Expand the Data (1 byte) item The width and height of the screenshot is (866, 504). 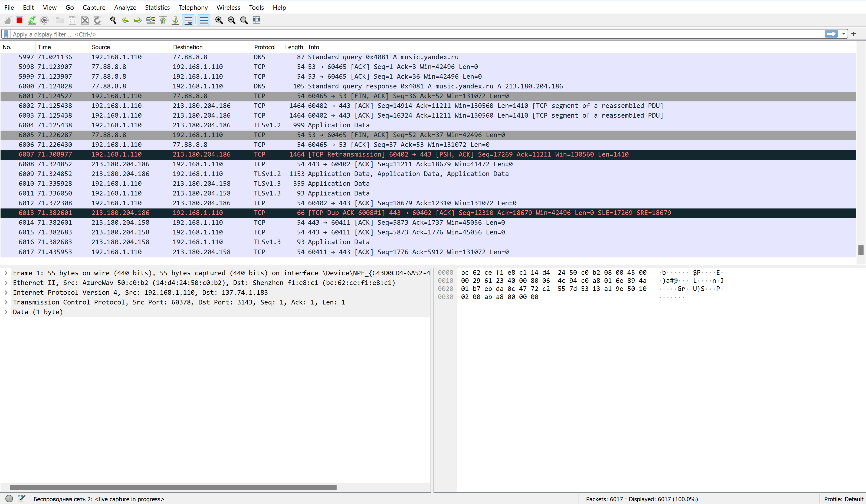click(x=6, y=312)
